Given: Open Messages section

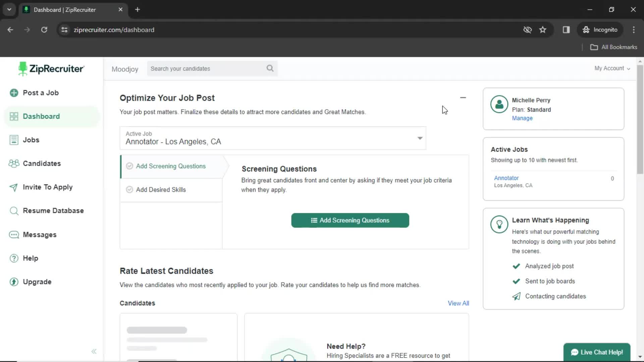Looking at the screenshot, I should [39, 234].
